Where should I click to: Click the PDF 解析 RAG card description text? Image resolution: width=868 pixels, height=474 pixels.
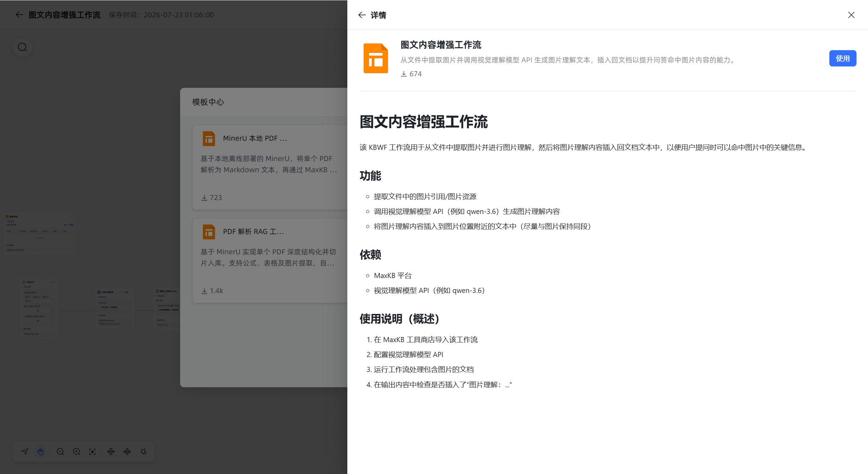(x=268, y=257)
